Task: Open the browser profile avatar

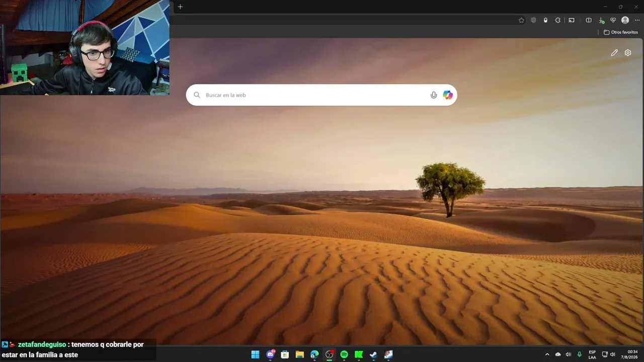Action: pos(625,20)
